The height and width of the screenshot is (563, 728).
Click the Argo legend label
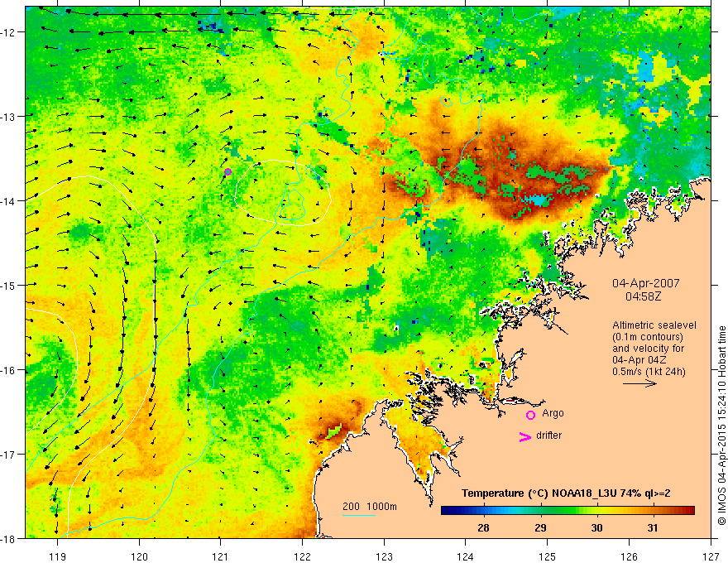coord(553,413)
